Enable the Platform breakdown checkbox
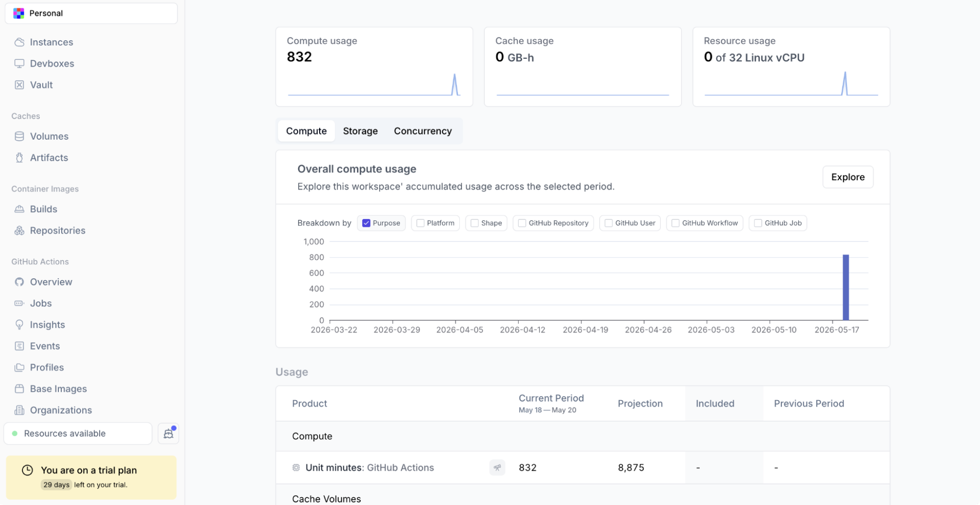The height and width of the screenshot is (505, 980). 420,223
